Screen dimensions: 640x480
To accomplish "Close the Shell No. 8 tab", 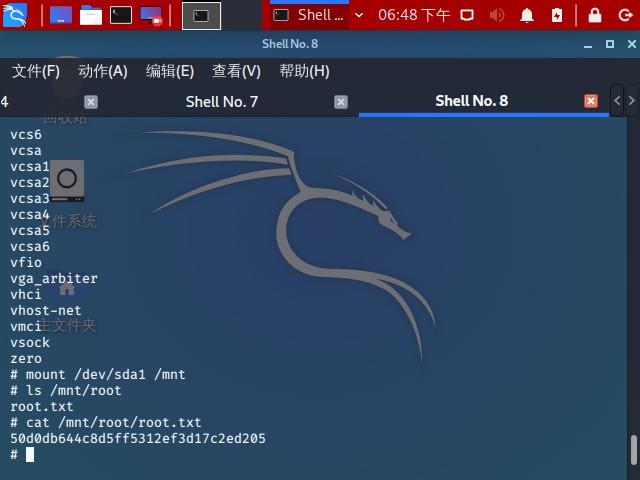I will tap(591, 101).
